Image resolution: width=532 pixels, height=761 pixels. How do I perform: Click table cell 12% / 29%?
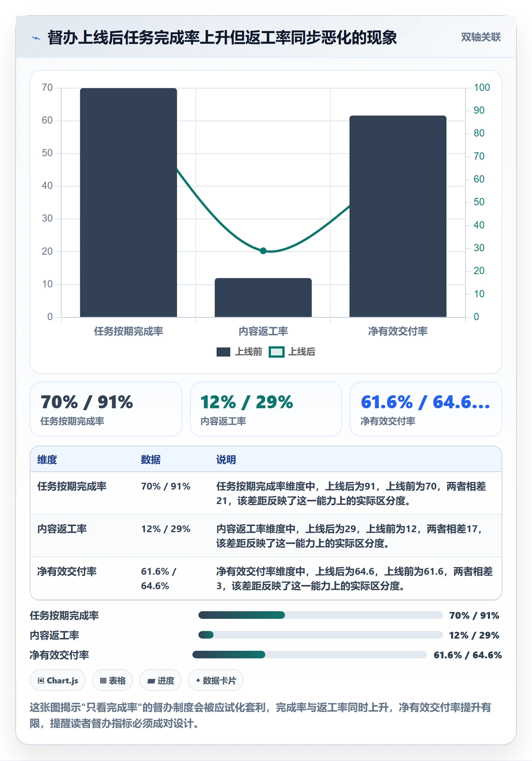(166, 529)
